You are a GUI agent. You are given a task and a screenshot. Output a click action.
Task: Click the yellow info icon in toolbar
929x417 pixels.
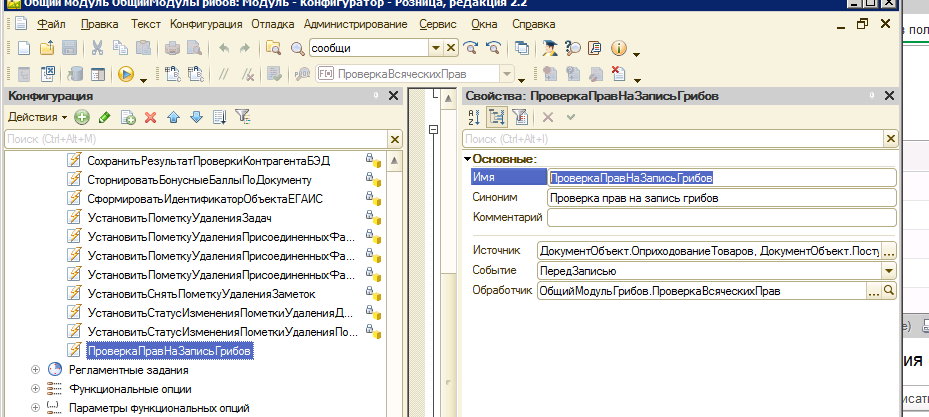(619, 48)
